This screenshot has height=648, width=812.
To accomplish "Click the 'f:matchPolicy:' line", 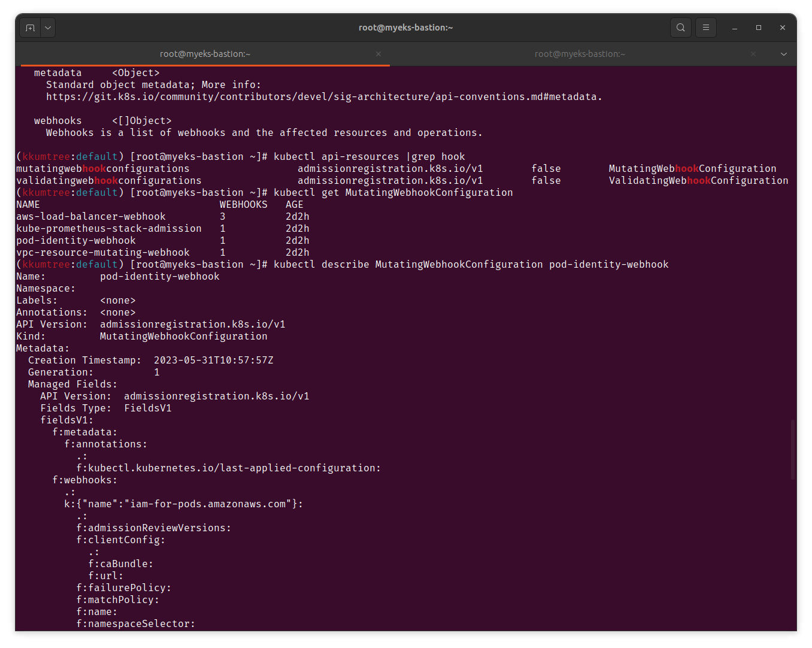I will click(118, 600).
